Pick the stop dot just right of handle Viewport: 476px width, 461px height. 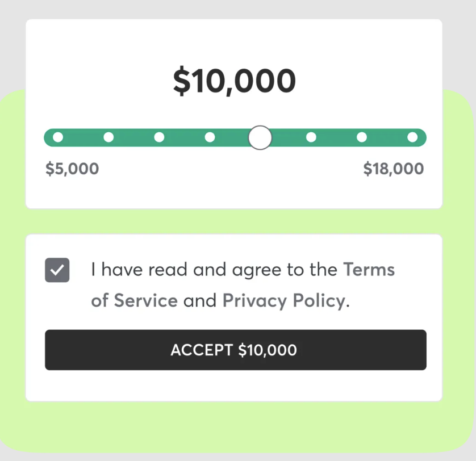311,137
